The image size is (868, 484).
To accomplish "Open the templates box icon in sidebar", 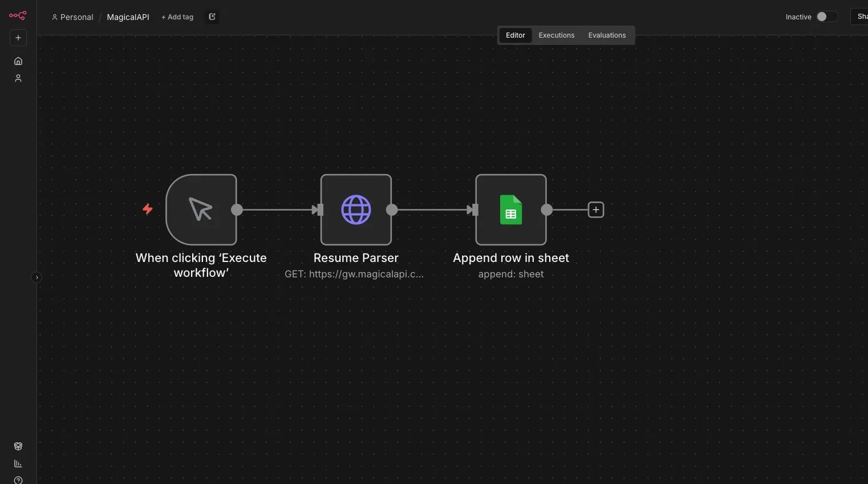I will 18,446.
